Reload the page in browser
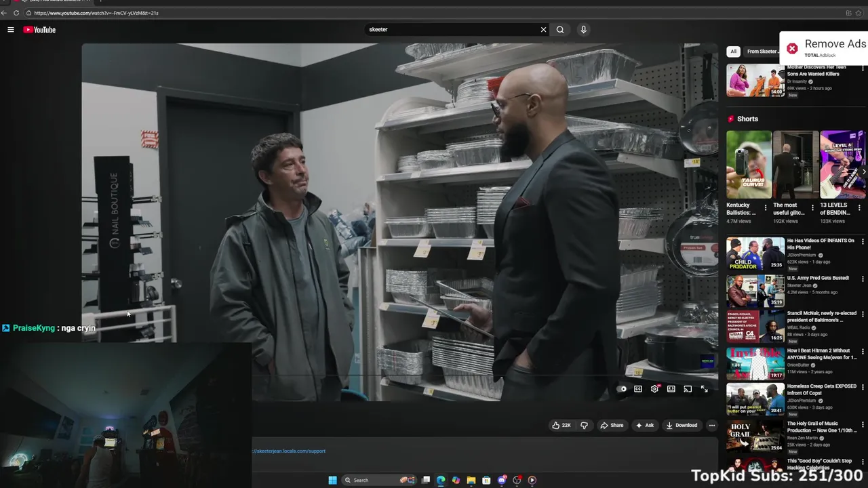868x488 pixels. click(x=16, y=13)
